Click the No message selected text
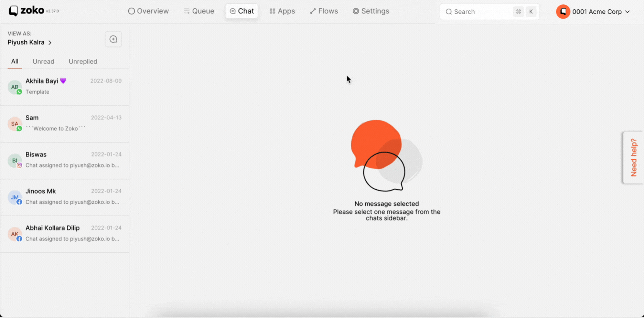Screen dimensions: 644x318 [x=387, y=204]
